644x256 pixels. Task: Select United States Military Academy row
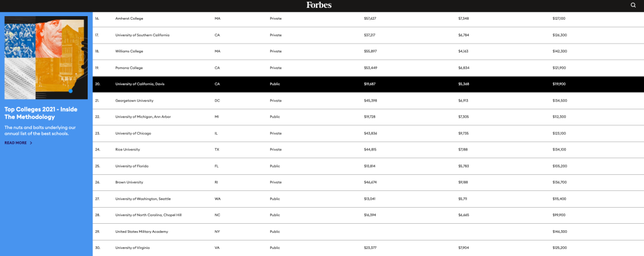coord(369,232)
